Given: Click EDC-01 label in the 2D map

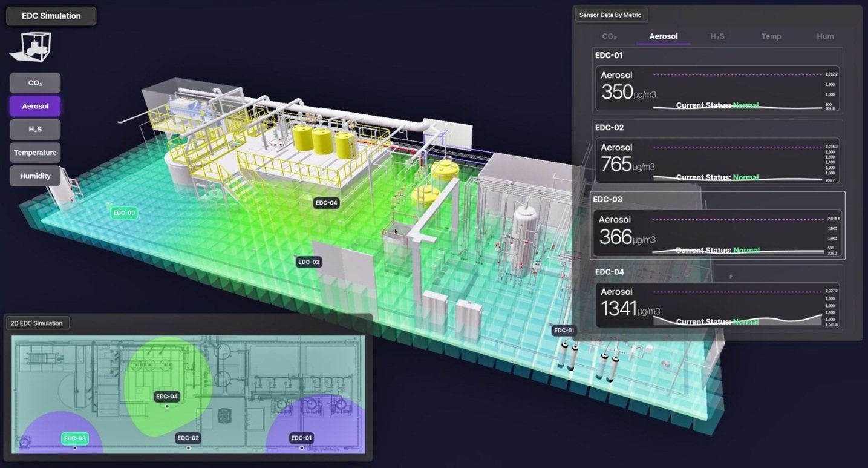Looking at the screenshot, I should click(x=301, y=438).
